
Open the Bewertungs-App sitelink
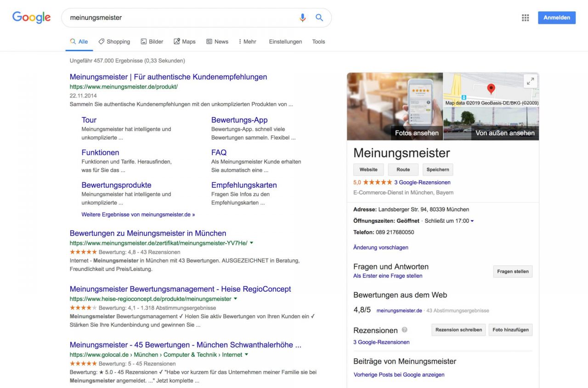(x=239, y=120)
